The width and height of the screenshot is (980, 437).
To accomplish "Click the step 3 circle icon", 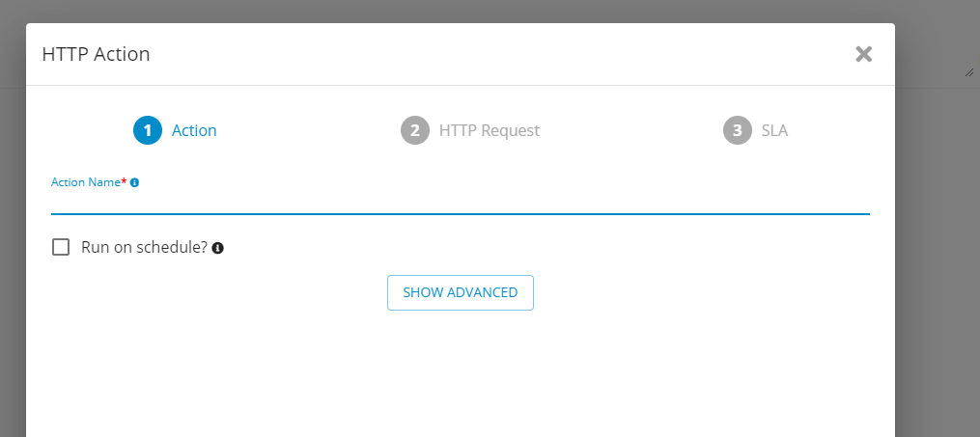I will [738, 130].
